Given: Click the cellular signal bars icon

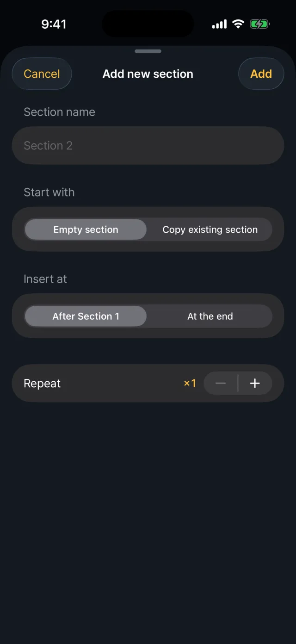Looking at the screenshot, I should click(x=220, y=24).
